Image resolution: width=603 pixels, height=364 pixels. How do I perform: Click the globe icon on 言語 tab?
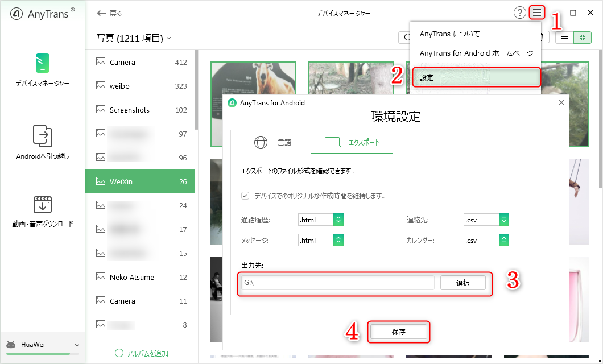click(x=261, y=142)
